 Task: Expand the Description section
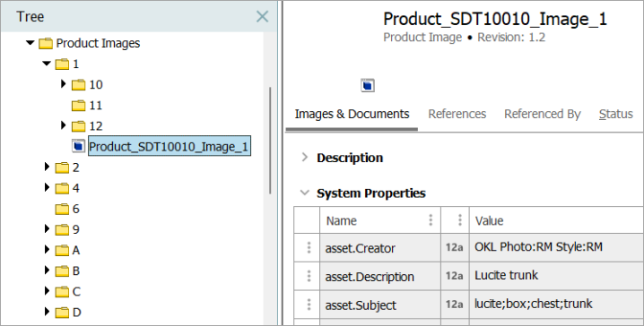tap(304, 157)
